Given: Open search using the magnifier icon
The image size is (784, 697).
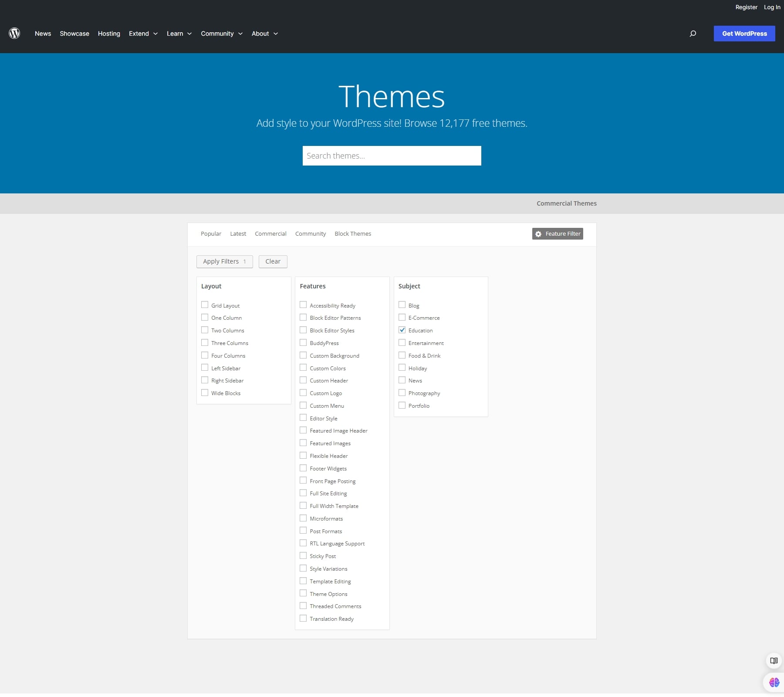Looking at the screenshot, I should 693,34.
